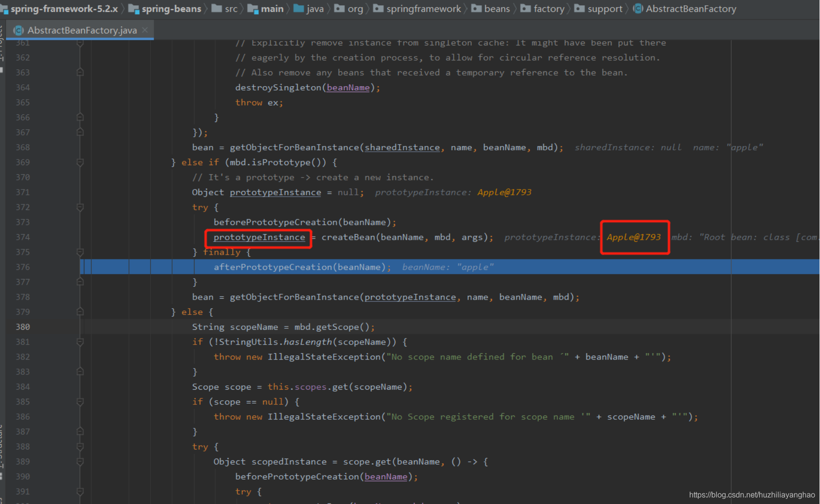
Task: Click the java source folder icon
Action: click(x=298, y=9)
